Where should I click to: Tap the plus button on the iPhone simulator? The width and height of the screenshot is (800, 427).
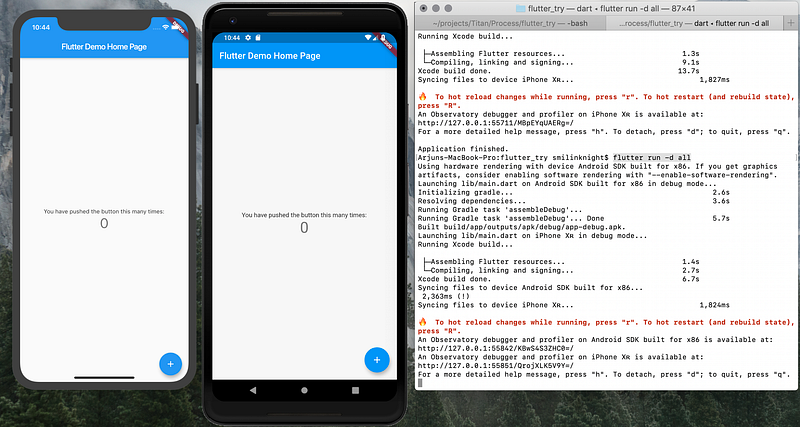click(170, 364)
